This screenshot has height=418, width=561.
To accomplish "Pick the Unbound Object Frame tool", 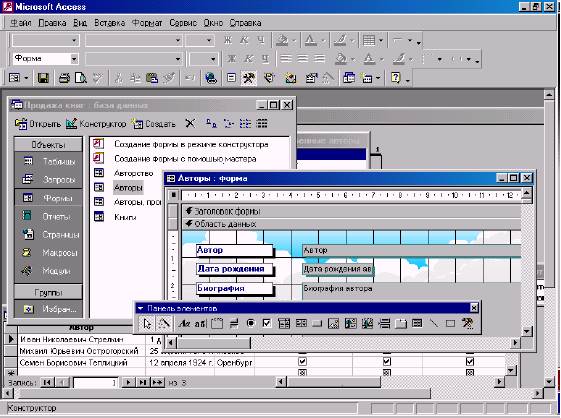I will pos(350,324).
